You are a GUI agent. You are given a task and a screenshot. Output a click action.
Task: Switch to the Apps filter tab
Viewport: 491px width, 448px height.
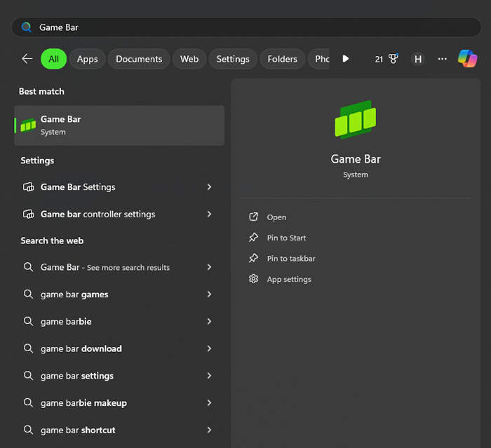(88, 59)
